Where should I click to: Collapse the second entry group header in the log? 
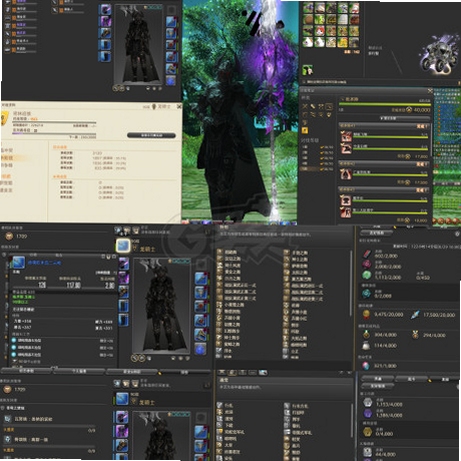click(x=384, y=164)
